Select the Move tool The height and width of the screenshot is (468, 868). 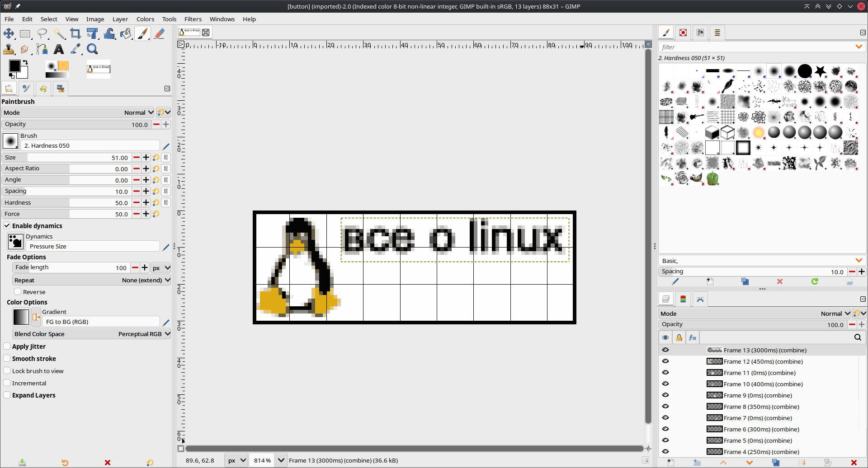point(9,33)
